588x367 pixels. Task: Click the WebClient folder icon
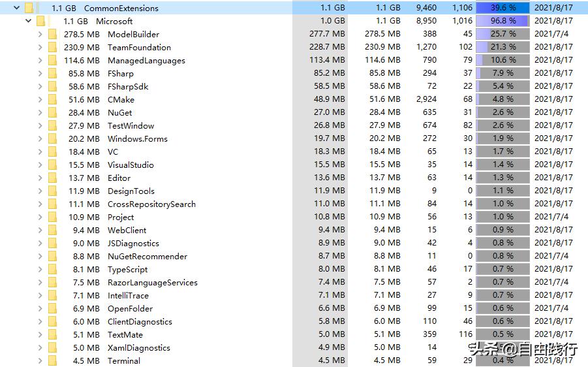[x=52, y=230]
